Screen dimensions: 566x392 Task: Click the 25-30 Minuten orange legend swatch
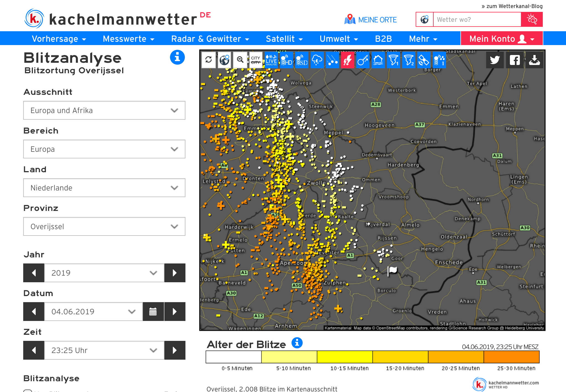click(x=512, y=357)
